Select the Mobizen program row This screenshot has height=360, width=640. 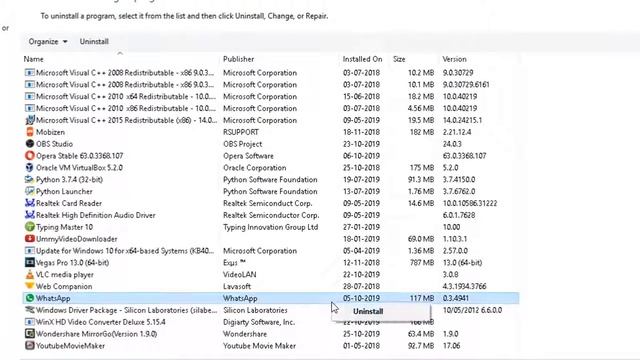pos(271,132)
